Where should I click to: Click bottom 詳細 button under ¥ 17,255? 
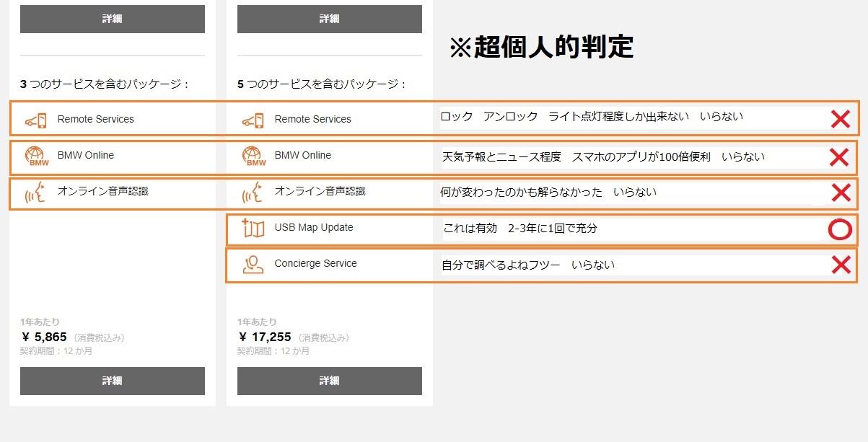point(330,381)
